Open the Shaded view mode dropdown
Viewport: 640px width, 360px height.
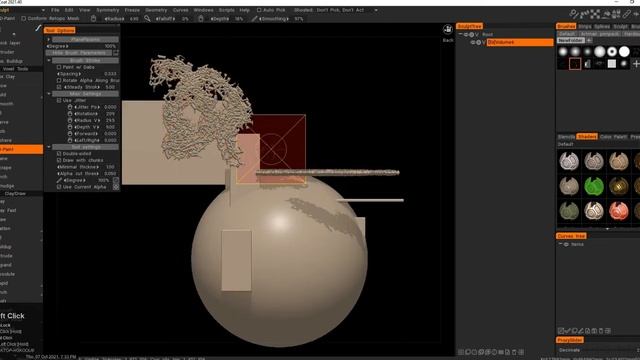[x=376, y=10]
